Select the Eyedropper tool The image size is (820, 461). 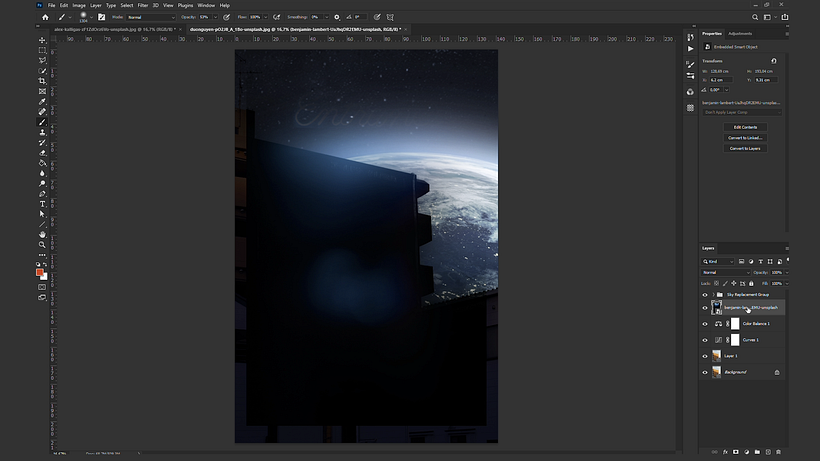(x=42, y=101)
